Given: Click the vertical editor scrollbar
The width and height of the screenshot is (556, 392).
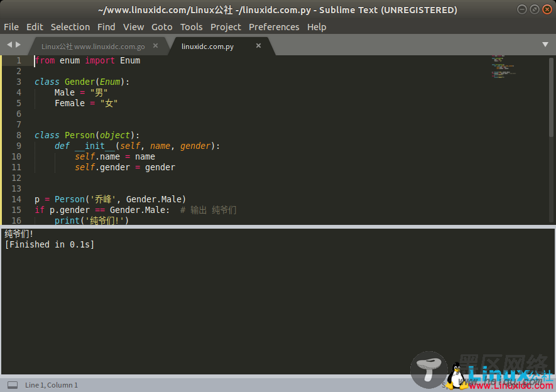Looking at the screenshot, I should (x=551, y=97).
